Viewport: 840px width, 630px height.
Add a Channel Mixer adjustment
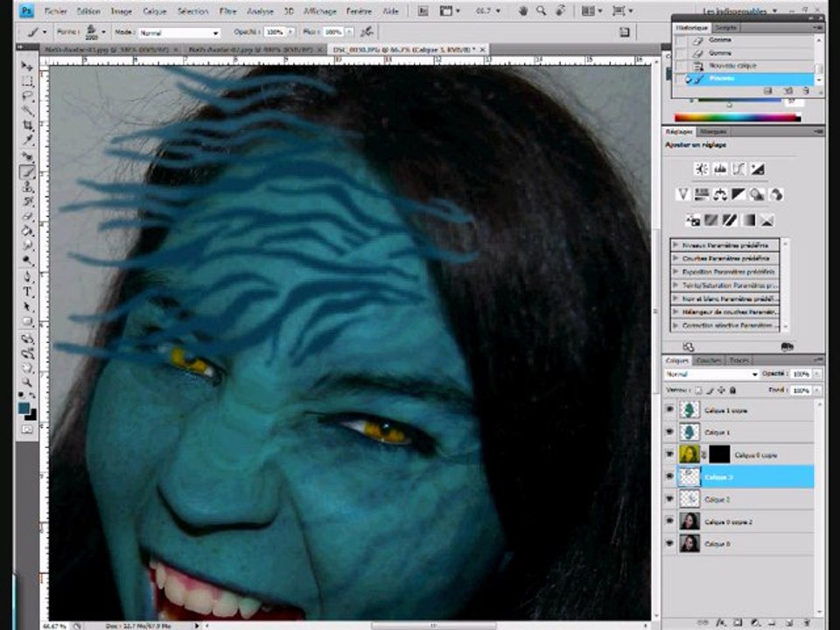pyautogui.click(x=776, y=194)
